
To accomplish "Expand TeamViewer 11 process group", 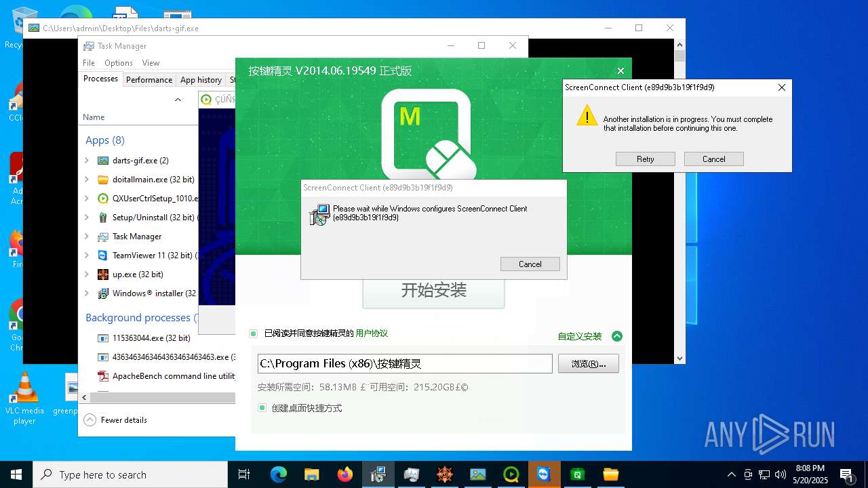I will point(87,256).
